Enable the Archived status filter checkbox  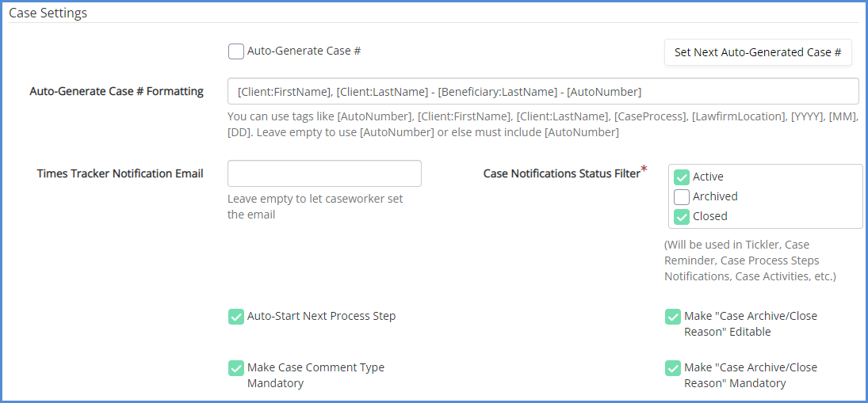682,197
